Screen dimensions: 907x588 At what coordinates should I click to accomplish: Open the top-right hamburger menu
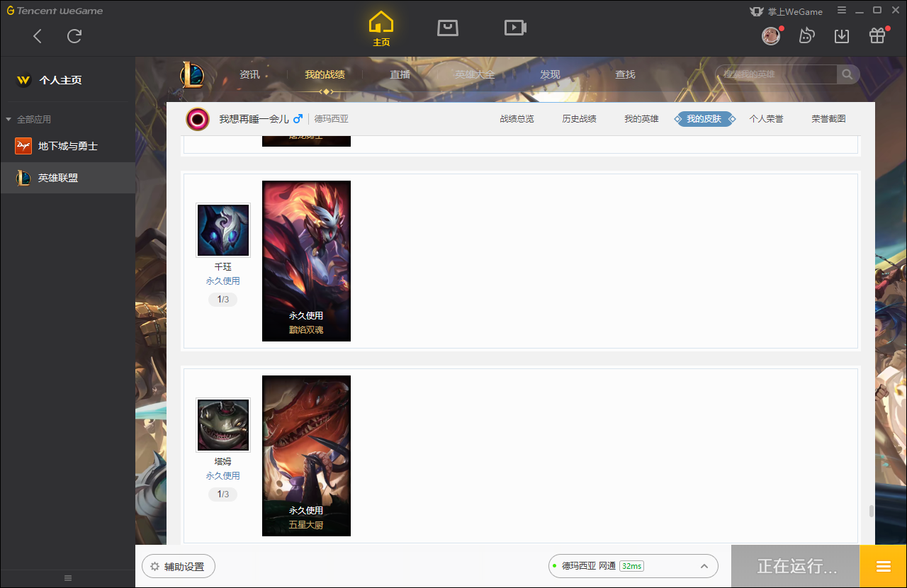pyautogui.click(x=842, y=11)
